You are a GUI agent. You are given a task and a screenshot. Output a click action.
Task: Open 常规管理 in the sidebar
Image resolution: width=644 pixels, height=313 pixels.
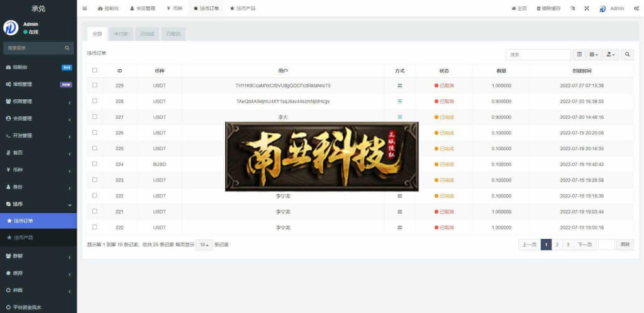38,84
